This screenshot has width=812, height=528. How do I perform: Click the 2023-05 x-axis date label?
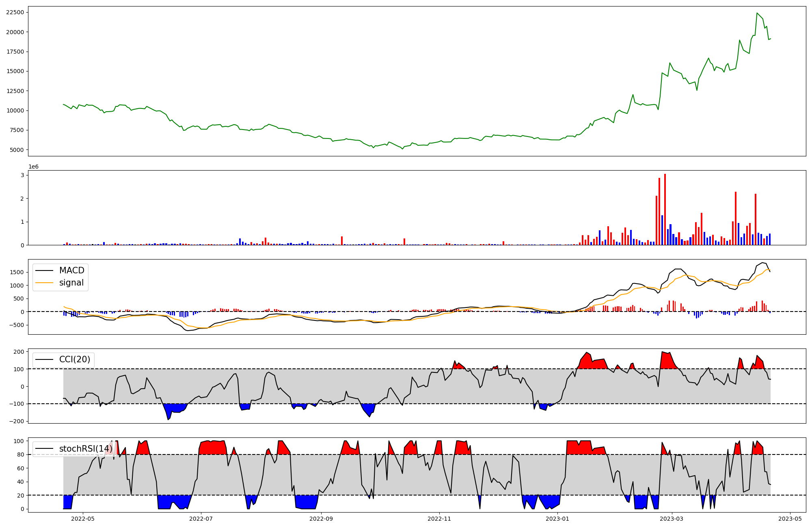[x=790, y=519]
